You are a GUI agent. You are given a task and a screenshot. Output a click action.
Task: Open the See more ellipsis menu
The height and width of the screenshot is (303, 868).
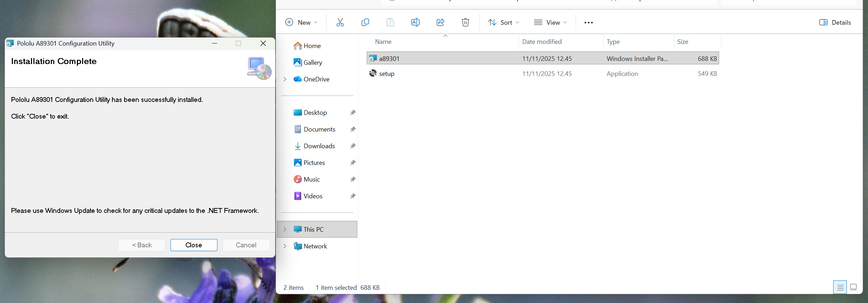(x=588, y=23)
